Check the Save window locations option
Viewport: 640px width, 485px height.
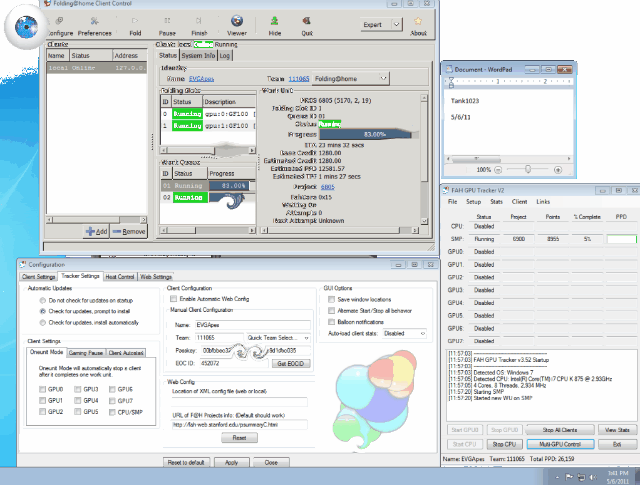coord(331,299)
